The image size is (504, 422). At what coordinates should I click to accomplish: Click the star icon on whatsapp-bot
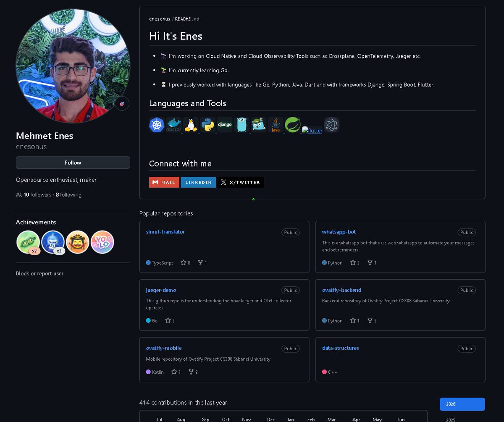pos(353,262)
